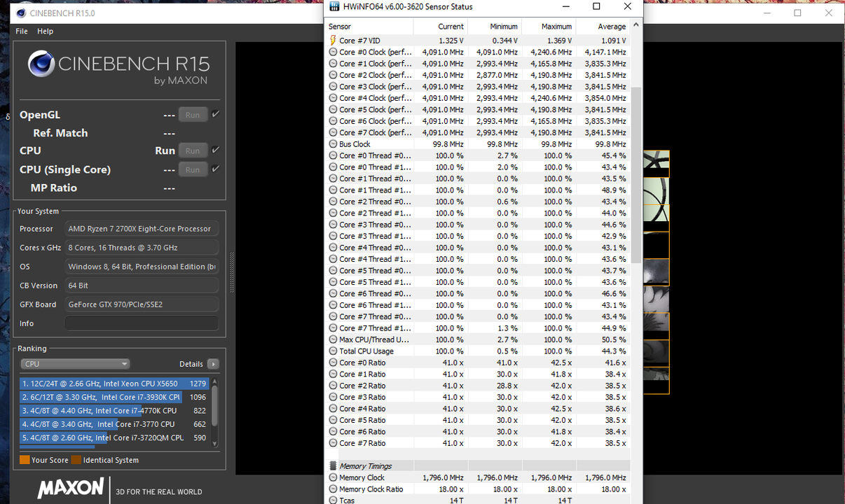The image size is (845, 504).
Task: Run the OpenGL benchmark
Action: pyautogui.click(x=193, y=115)
